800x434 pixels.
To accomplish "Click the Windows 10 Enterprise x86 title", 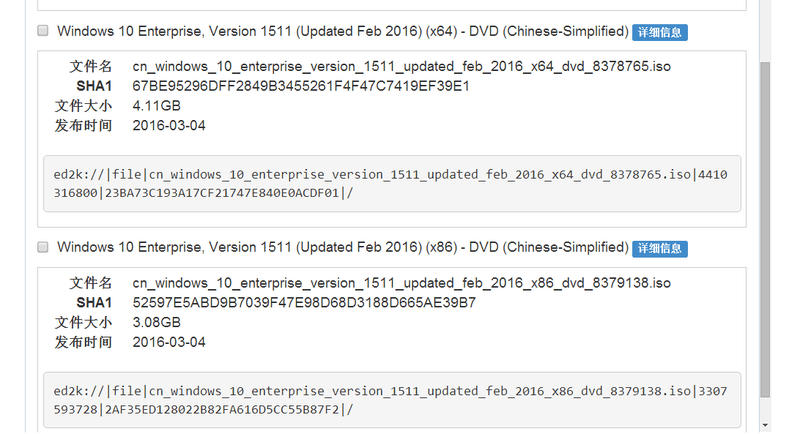I will (x=342, y=247).
